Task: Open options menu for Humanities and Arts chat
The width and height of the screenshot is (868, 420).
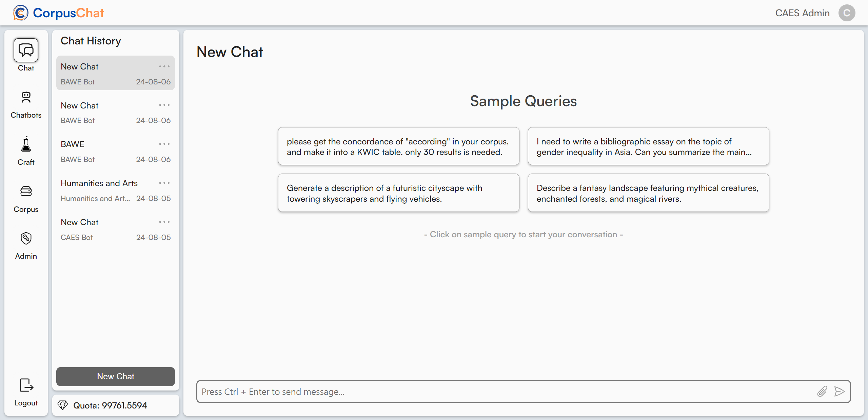Action: [x=164, y=183]
